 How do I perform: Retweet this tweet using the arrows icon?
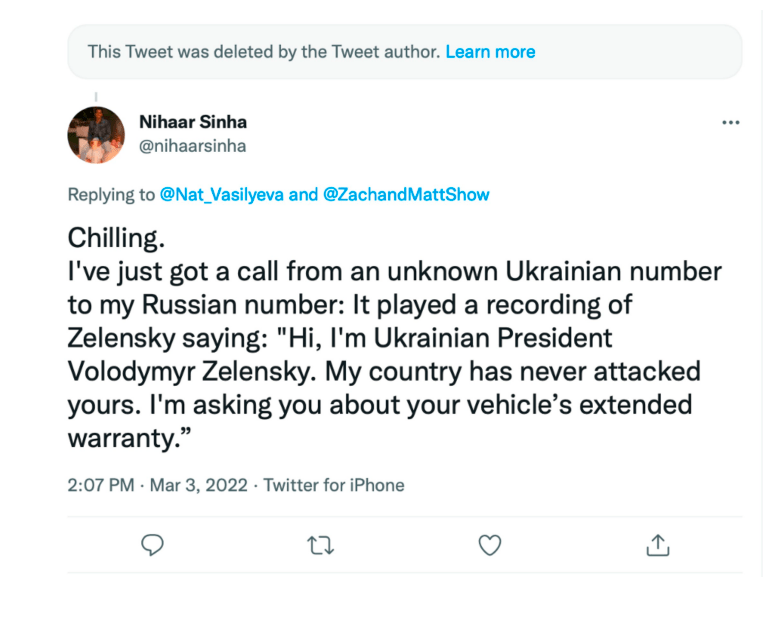point(320,545)
